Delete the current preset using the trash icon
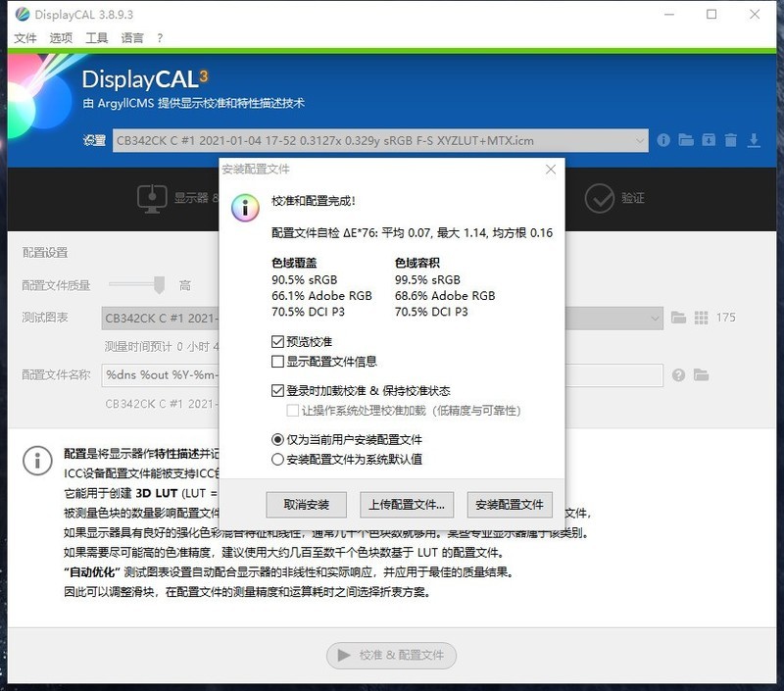Screen dimensions: 784x691 coord(731,140)
